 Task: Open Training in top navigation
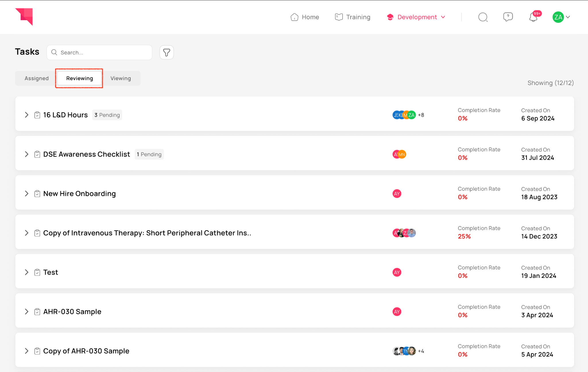coord(353,17)
